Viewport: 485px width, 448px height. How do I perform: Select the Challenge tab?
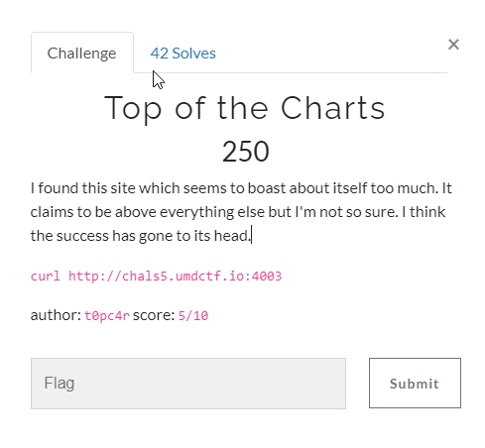point(82,53)
